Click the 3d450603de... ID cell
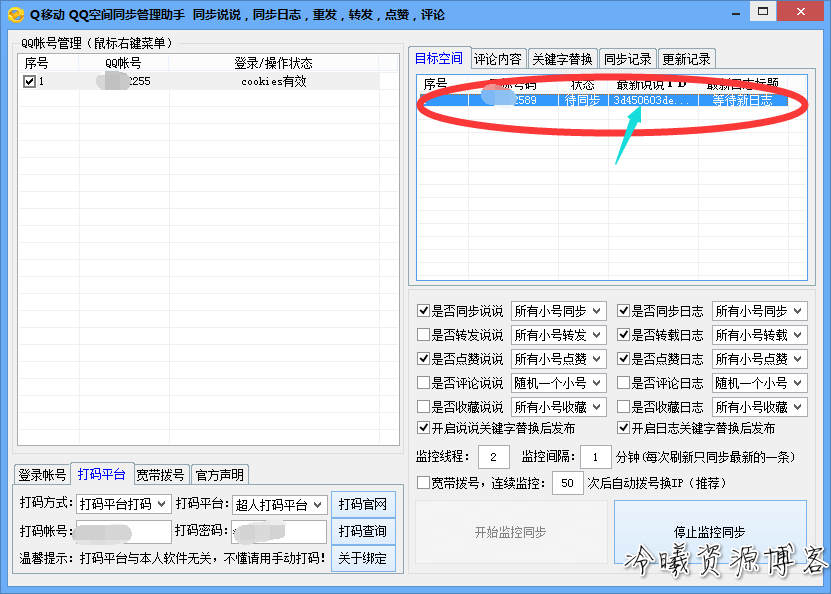 (x=652, y=100)
